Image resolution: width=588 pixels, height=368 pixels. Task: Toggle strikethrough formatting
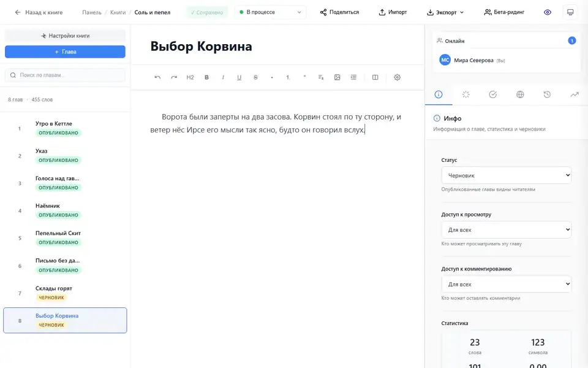tap(255, 77)
